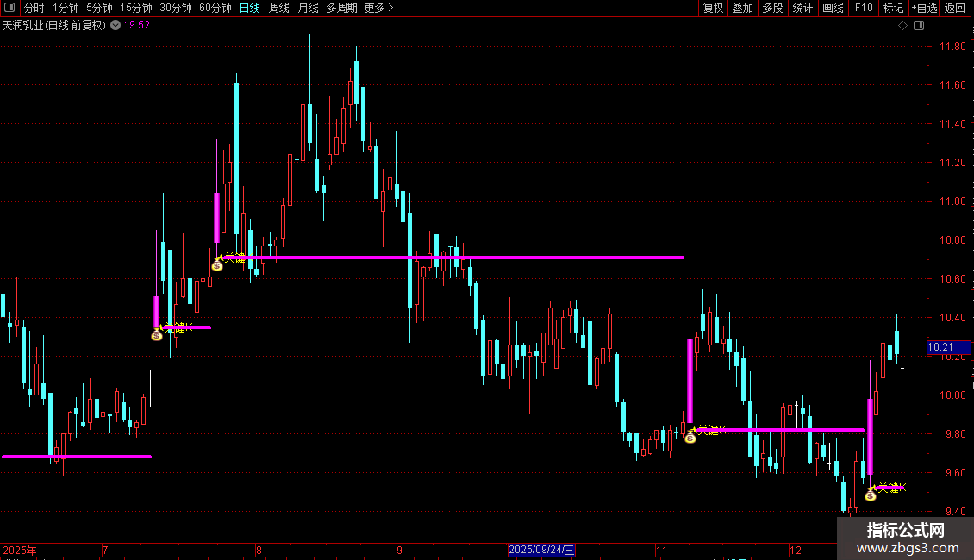Open the 多周期 multi-period view
This screenshot has height=560, width=974.
tap(341, 8)
